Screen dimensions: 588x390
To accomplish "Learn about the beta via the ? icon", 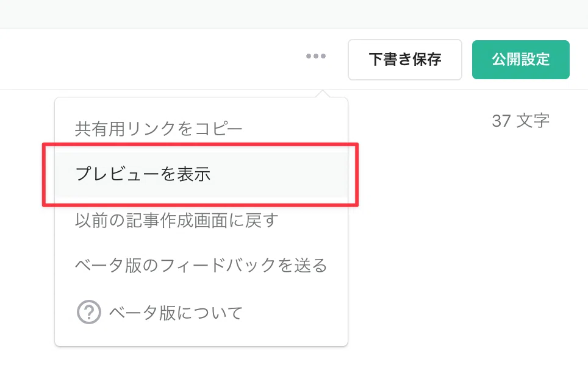I will [x=89, y=312].
